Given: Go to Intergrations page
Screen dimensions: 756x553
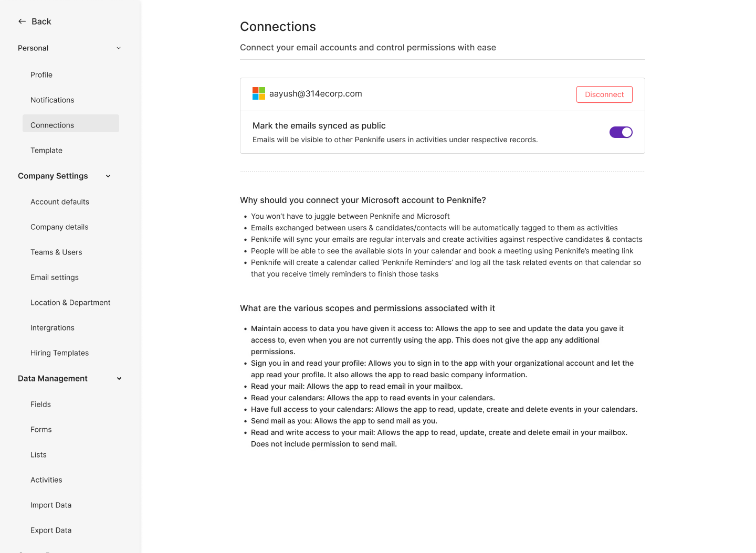Looking at the screenshot, I should point(52,328).
